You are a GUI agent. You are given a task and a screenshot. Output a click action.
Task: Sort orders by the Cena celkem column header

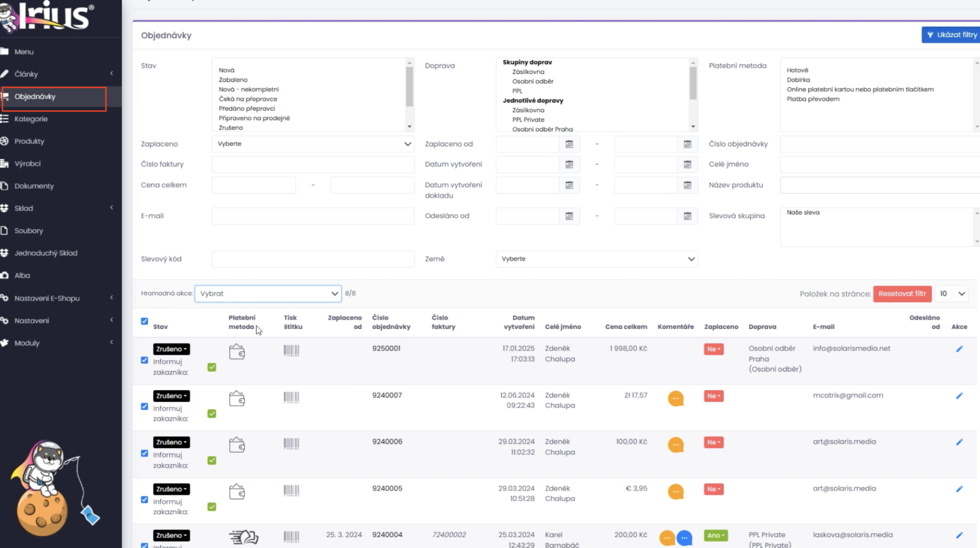(626, 327)
